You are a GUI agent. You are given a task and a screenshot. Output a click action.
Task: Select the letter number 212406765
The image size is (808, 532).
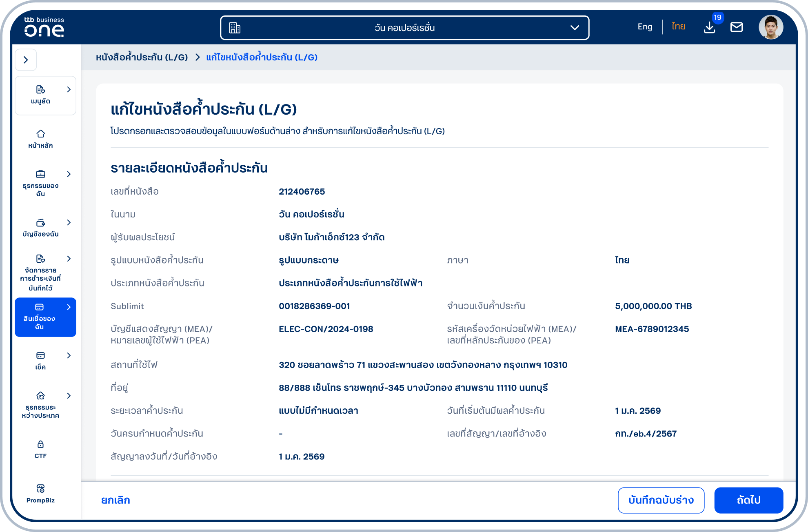302,192
